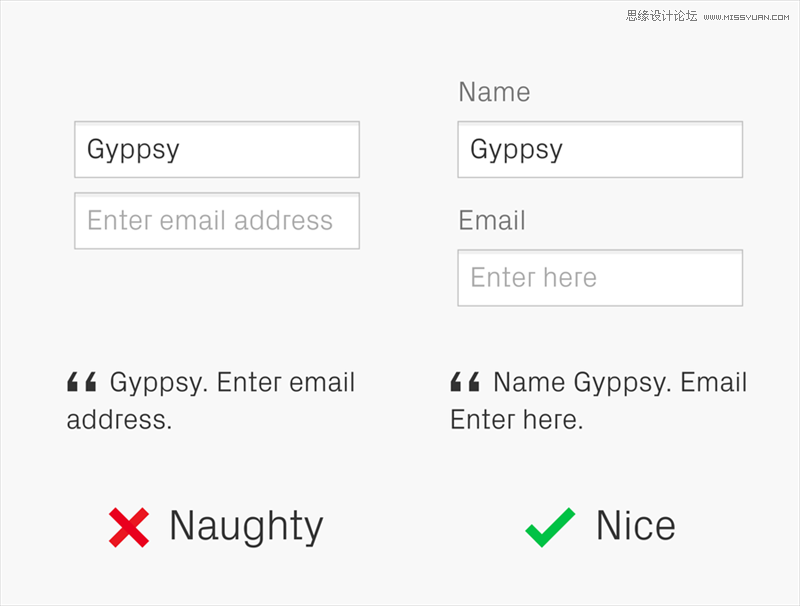Viewport: 800px width, 606px height.
Task: Focus the Gyppsy field under the Name label
Action: point(600,149)
